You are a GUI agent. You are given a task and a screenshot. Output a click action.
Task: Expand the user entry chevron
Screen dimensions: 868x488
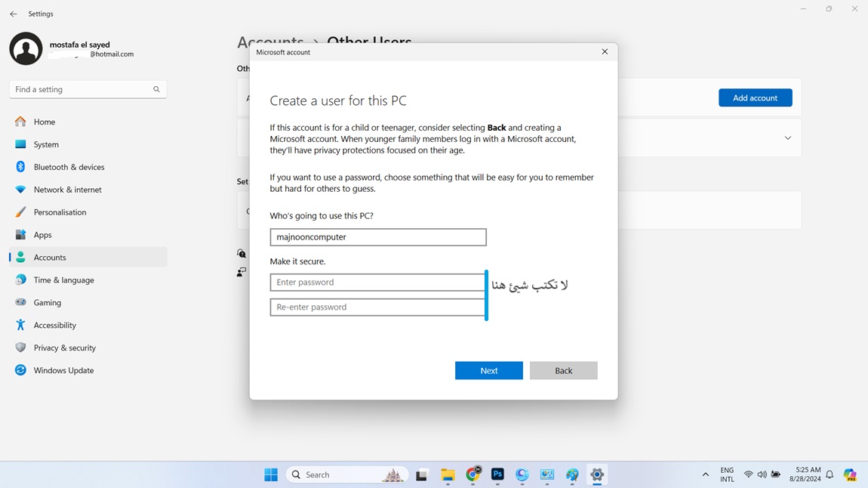787,138
